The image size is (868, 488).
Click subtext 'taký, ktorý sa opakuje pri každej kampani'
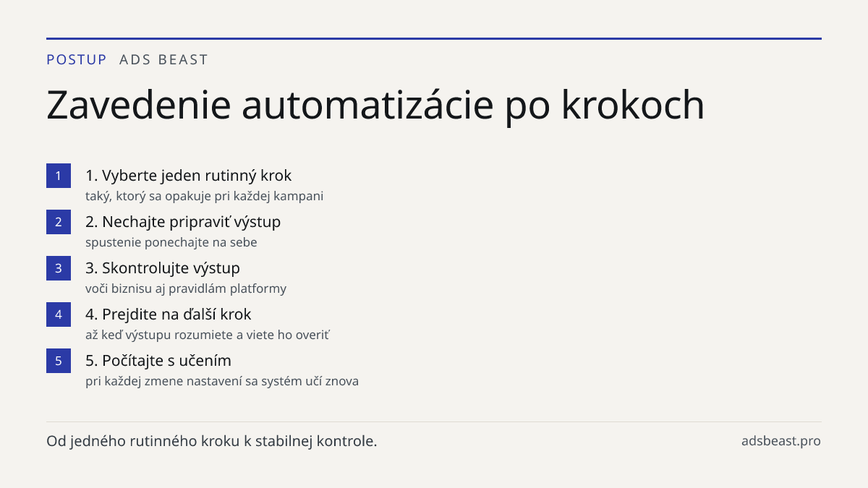[x=204, y=196]
